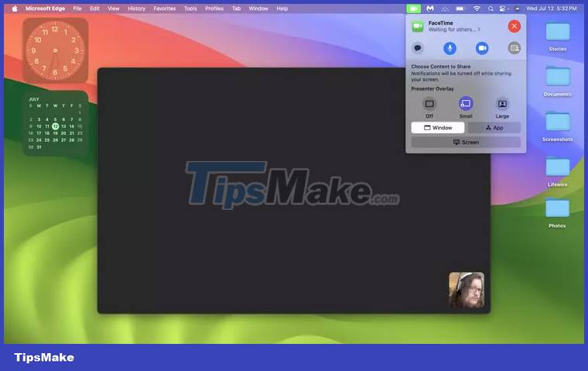End the FaceTime call with red X

[514, 26]
